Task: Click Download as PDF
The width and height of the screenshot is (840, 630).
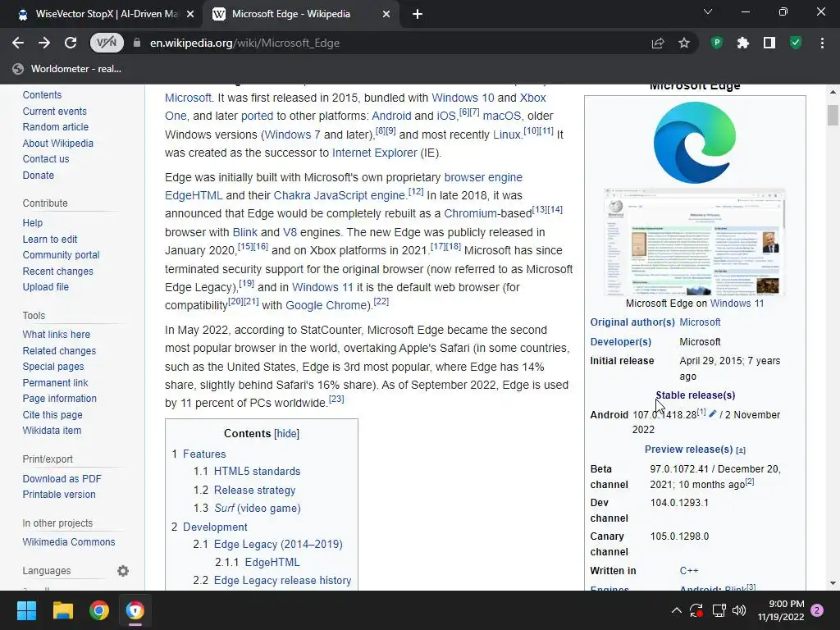Action: (62, 479)
